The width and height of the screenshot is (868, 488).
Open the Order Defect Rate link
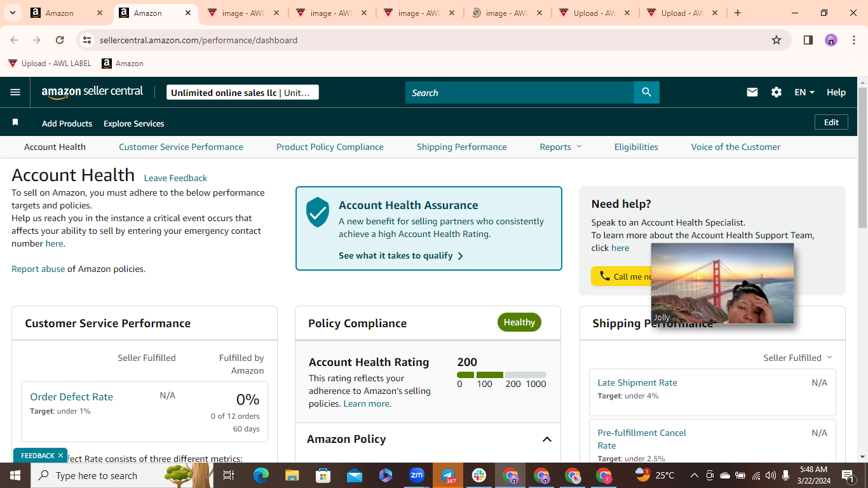click(x=72, y=396)
